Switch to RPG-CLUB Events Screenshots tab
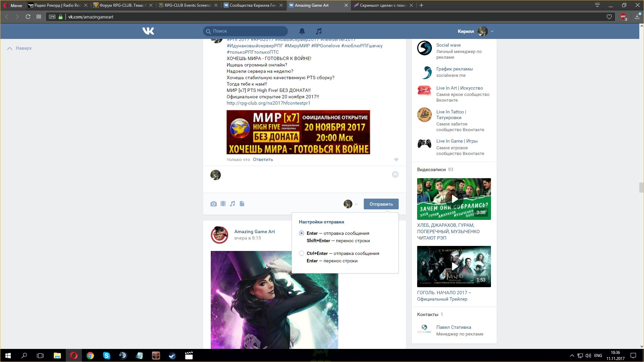 [x=188, y=5]
